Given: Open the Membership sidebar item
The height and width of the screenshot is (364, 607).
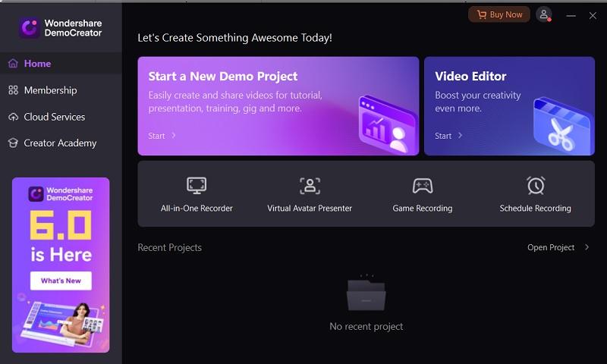Looking at the screenshot, I should [x=50, y=90].
